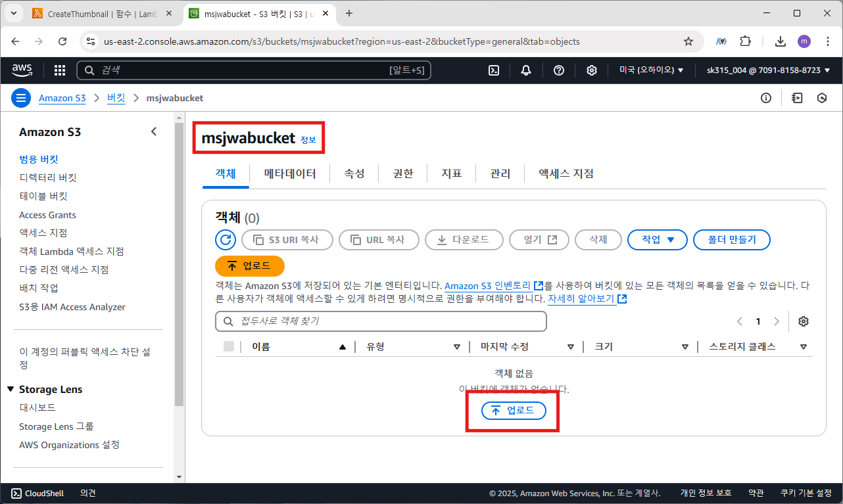The width and height of the screenshot is (843, 504).
Task: Open Chrome's three-dot menu
Action: point(827,41)
